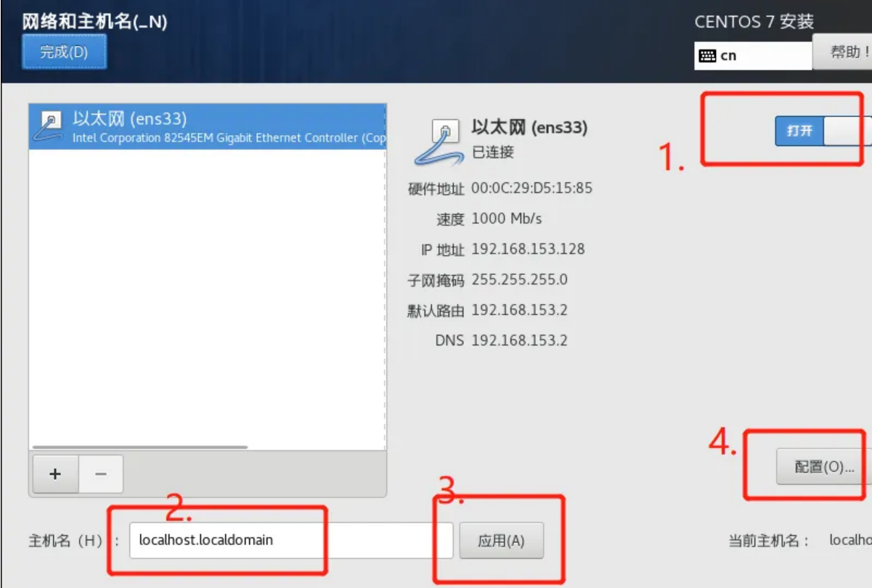Click the 完成(D) done button

click(64, 52)
